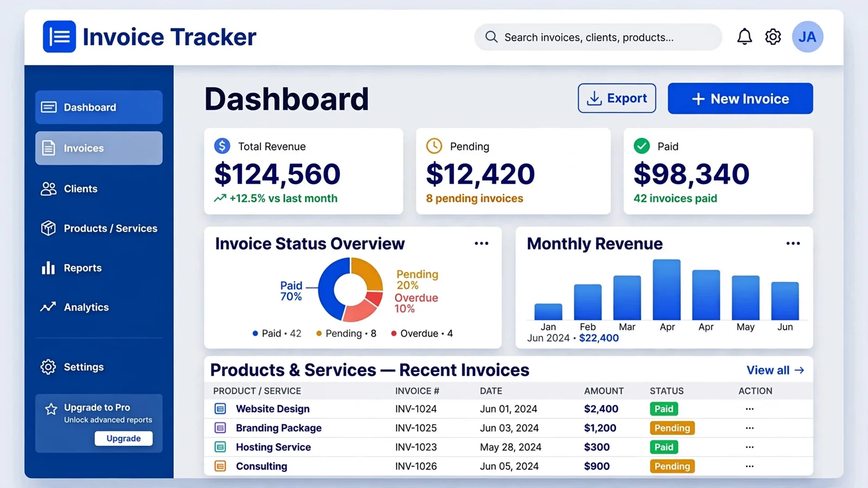Open Invoice Status Overview options menu
The height and width of the screenshot is (488, 868).
[x=482, y=243]
